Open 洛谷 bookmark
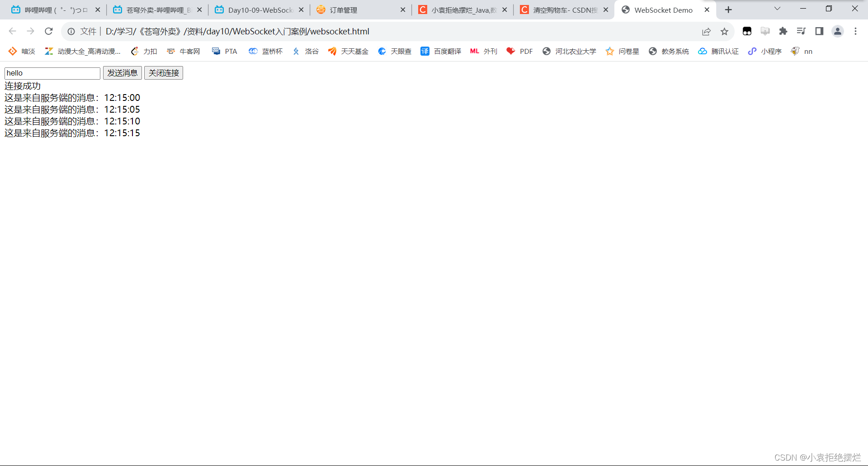This screenshot has width=868, height=466. pos(306,51)
